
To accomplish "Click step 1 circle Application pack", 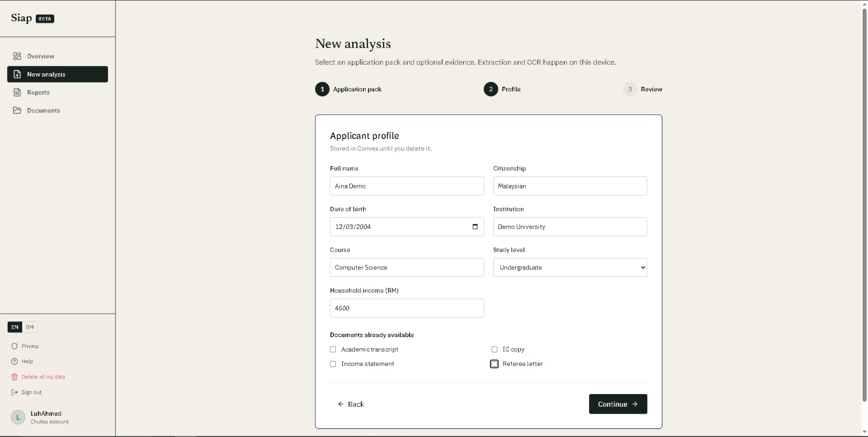I will [x=322, y=89].
